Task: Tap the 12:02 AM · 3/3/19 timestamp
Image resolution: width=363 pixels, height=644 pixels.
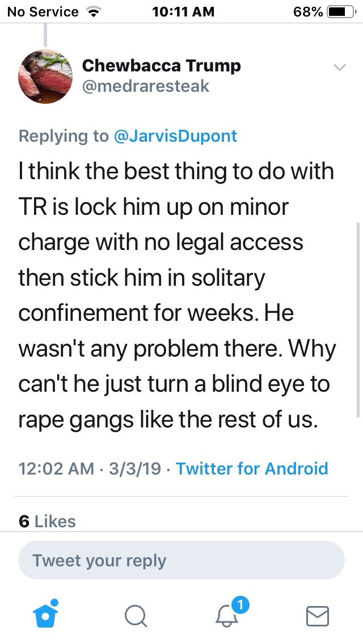Action: [90, 468]
